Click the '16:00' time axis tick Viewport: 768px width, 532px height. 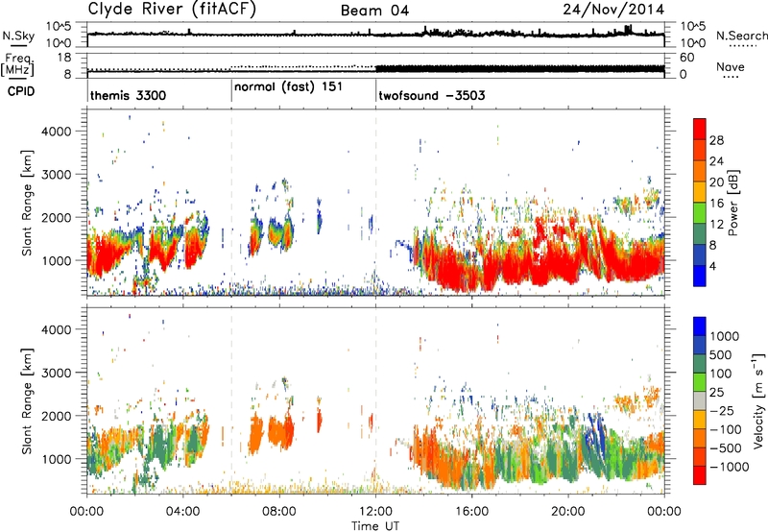[471, 512]
